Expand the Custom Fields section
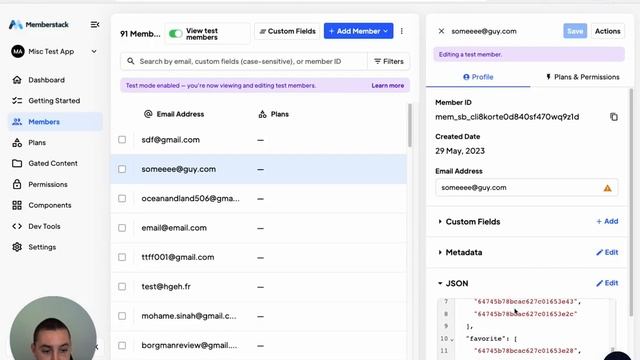640x360 pixels. (x=440, y=222)
